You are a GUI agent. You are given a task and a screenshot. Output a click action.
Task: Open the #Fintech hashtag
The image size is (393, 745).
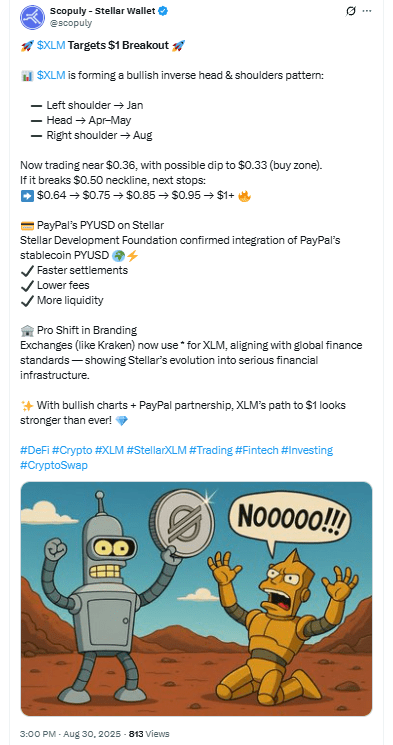257,450
